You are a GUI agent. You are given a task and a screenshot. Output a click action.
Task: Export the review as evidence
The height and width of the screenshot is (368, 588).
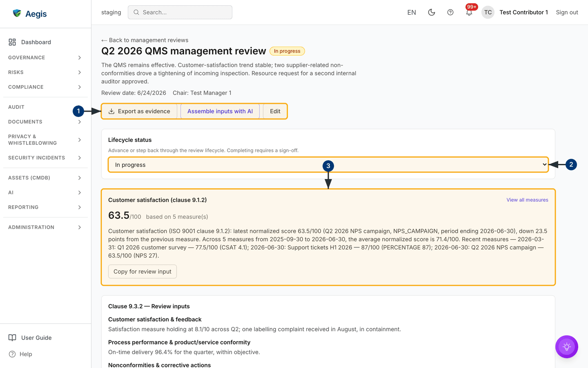[x=139, y=111]
